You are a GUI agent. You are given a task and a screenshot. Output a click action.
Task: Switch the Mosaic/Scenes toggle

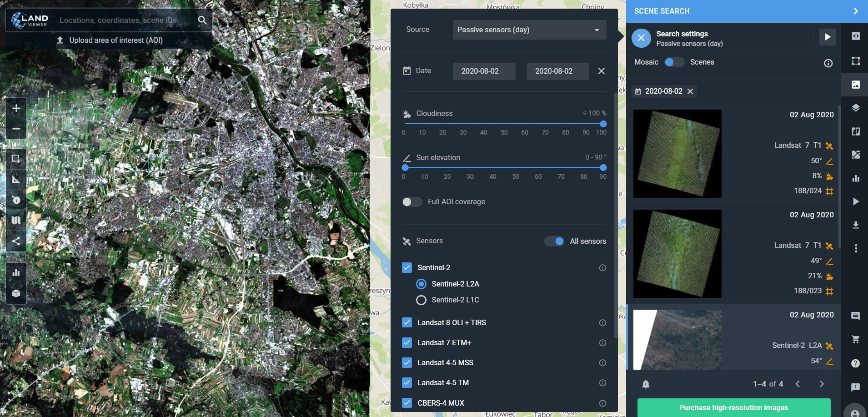pos(673,62)
